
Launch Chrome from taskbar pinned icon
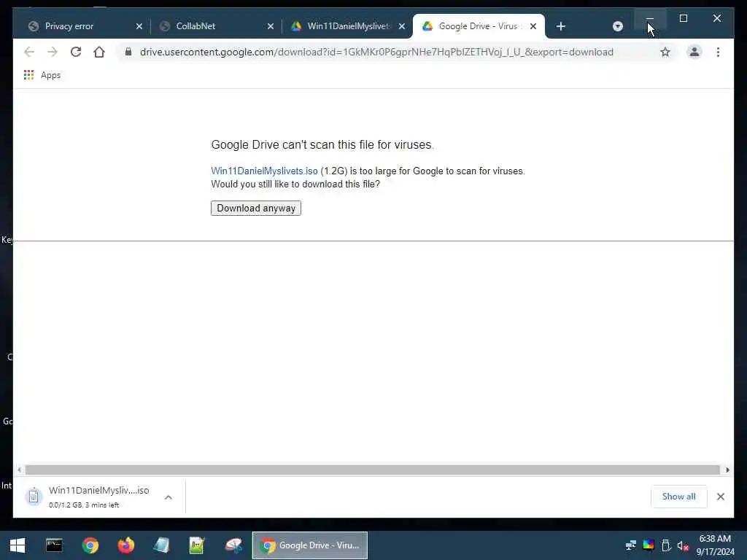pyautogui.click(x=90, y=545)
